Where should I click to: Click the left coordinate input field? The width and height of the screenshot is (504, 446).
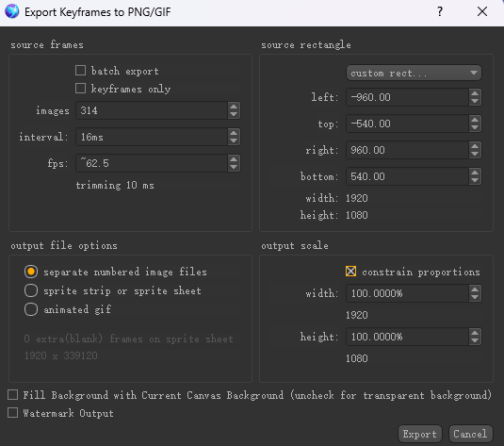[x=407, y=97]
